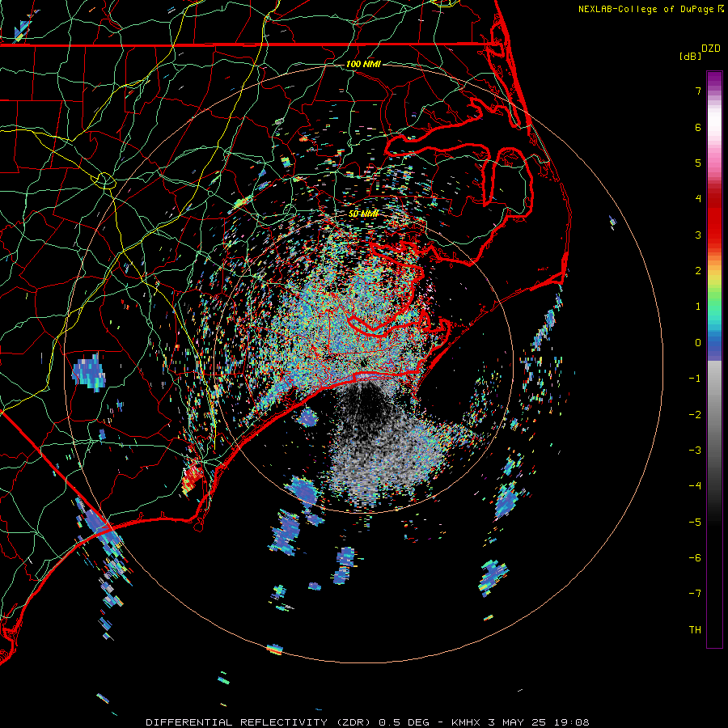
Task: Click the 6 value on the color scale
Action: [x=698, y=127]
